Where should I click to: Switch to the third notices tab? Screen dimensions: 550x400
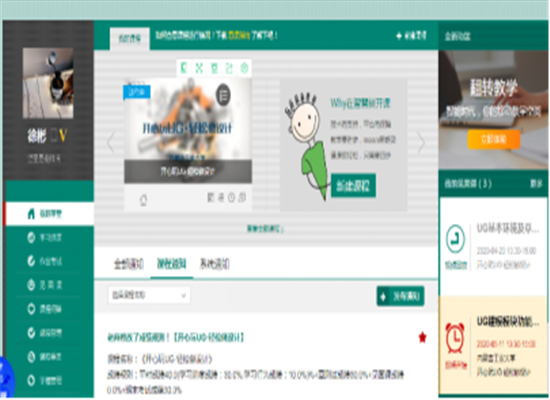pos(214,264)
